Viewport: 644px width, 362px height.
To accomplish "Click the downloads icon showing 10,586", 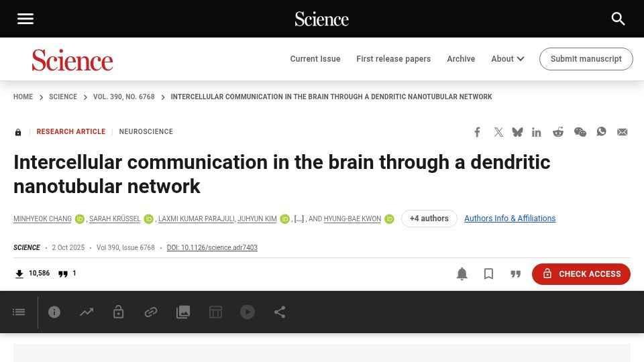I will [x=19, y=274].
